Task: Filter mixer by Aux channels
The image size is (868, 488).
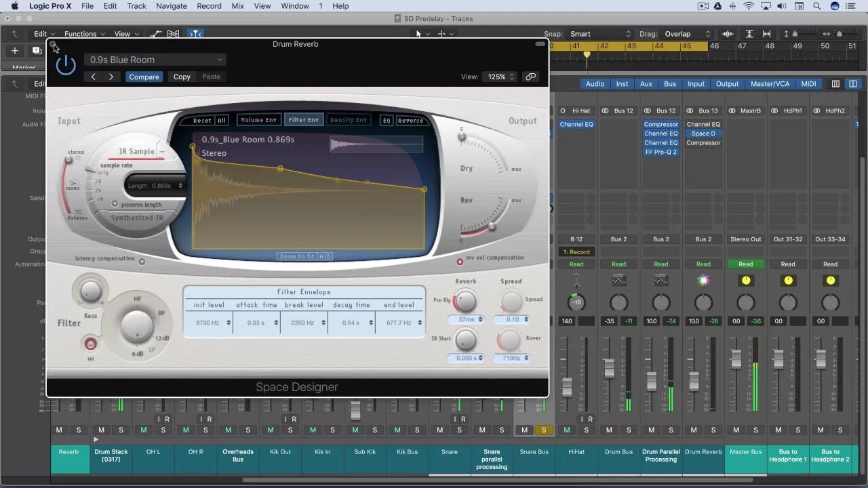Action: coord(646,84)
